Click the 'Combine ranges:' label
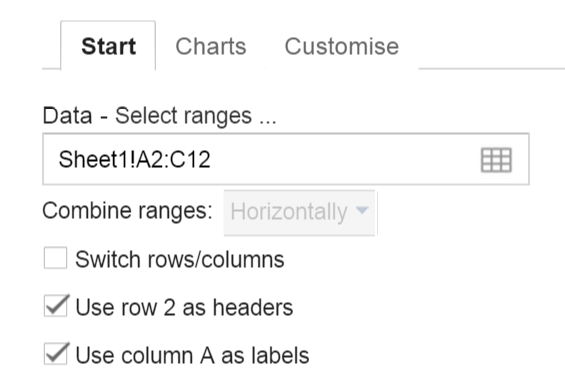Image resolution: width=565 pixels, height=390 pixels. click(x=127, y=211)
